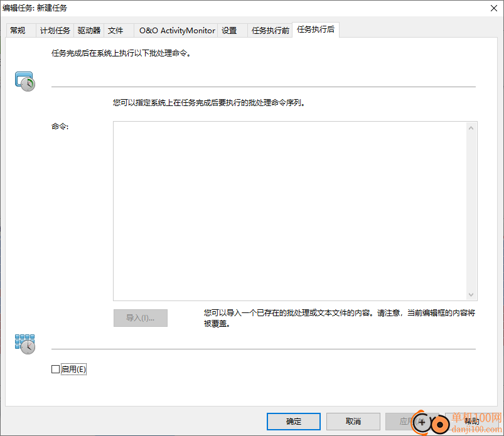Click the text 您可以指定系统上在任务完成后要执行的批处理命令序列。
This screenshot has width=504, height=436.
coord(209,103)
